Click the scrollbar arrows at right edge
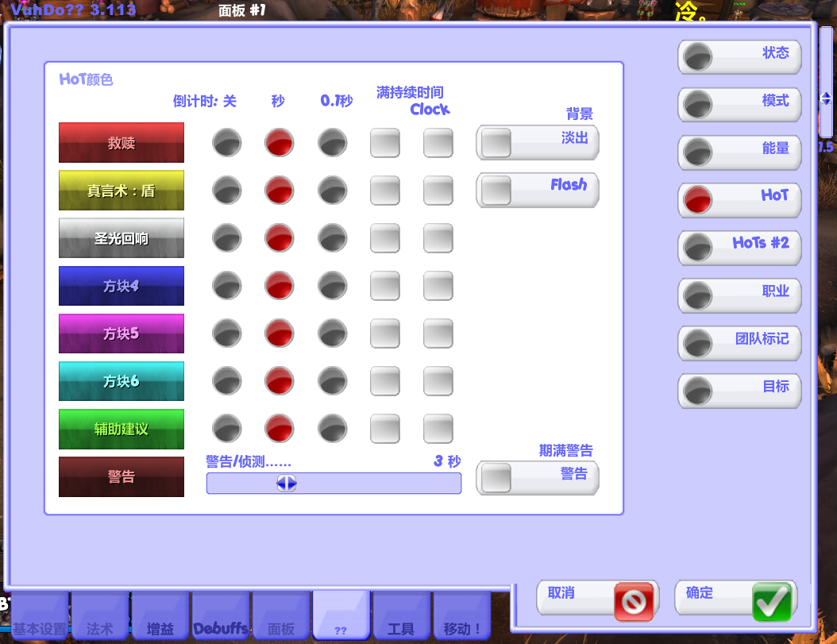 click(826, 99)
